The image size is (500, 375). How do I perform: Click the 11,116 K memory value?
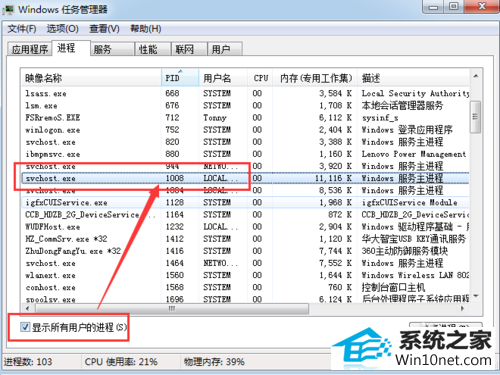tap(333, 178)
